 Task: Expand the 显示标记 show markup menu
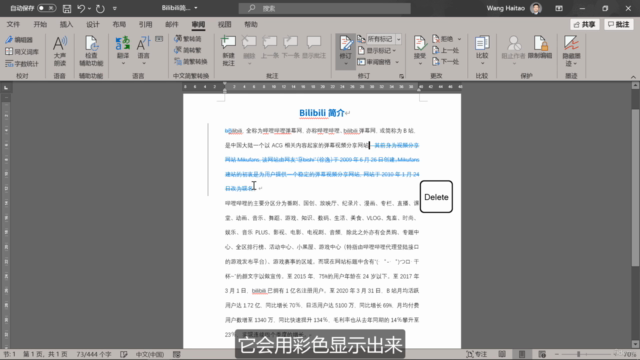pos(376,51)
